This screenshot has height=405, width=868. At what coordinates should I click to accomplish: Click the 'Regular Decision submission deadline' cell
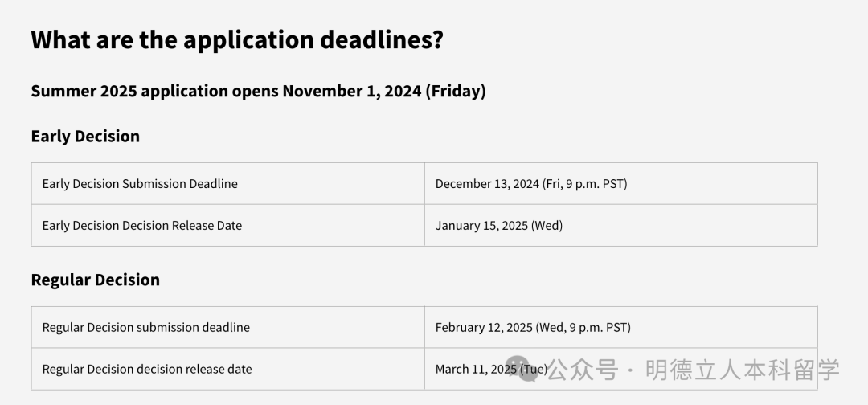(146, 328)
